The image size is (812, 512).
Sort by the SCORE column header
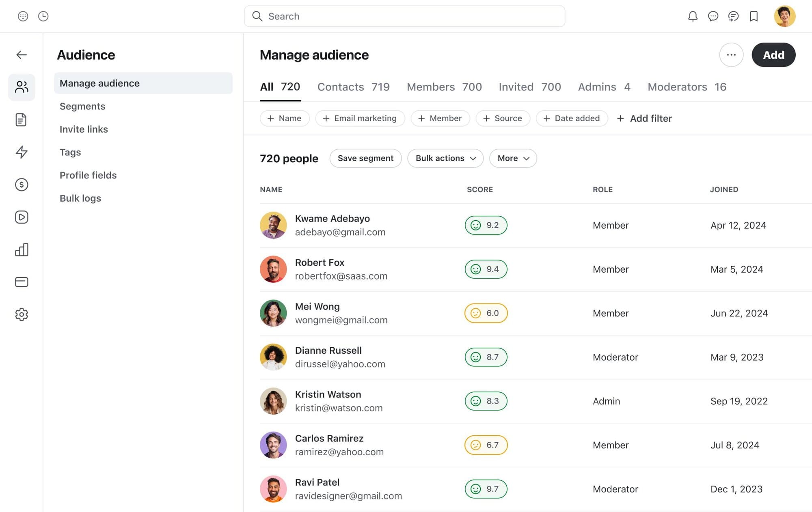click(x=480, y=189)
